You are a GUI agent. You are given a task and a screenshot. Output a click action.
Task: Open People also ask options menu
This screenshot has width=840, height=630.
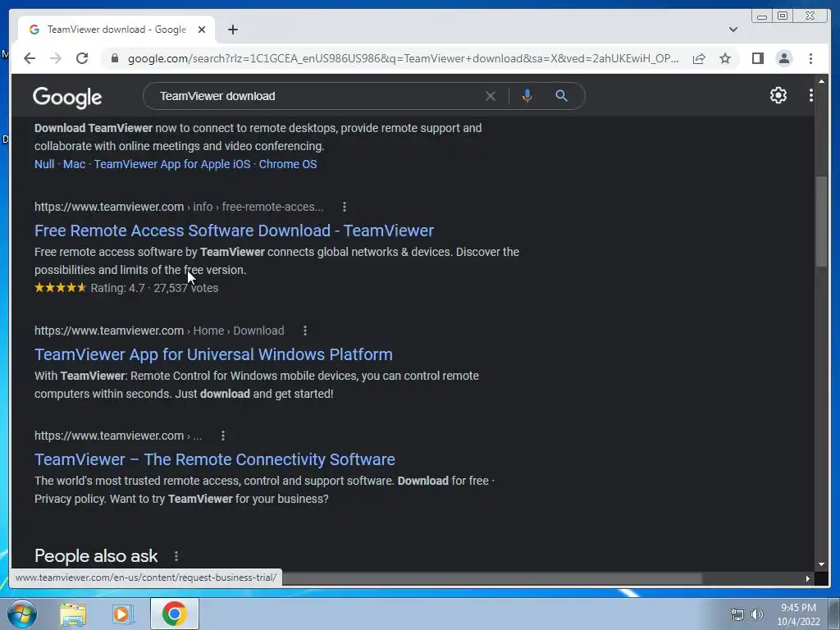tap(176, 556)
